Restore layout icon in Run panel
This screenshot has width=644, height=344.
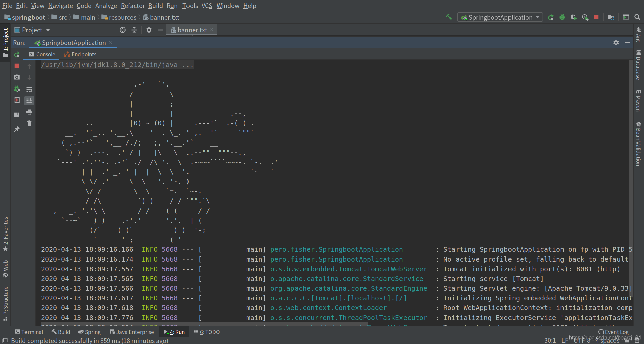click(x=17, y=115)
